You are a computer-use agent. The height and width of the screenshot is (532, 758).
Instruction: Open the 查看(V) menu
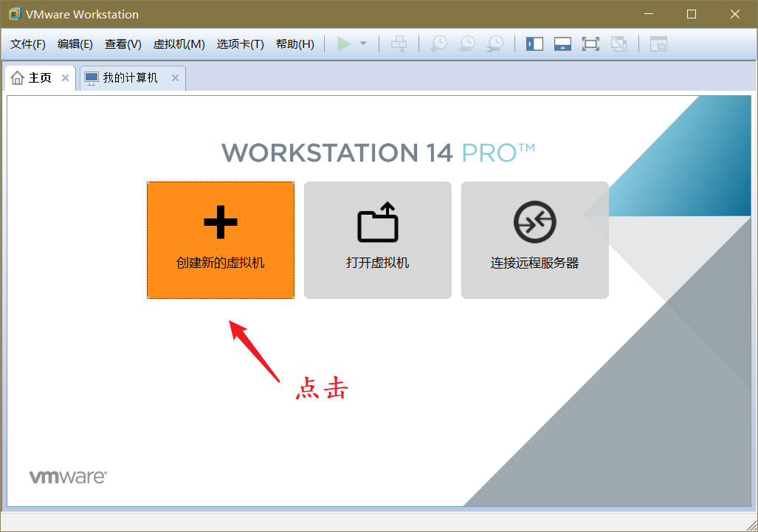click(x=123, y=44)
